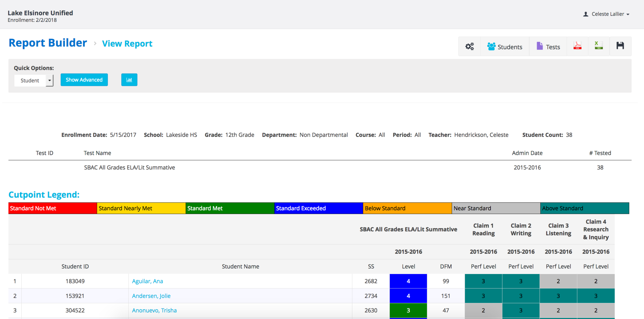Open the settings gears icon
The width and height of the screenshot is (644, 319).
(469, 46)
